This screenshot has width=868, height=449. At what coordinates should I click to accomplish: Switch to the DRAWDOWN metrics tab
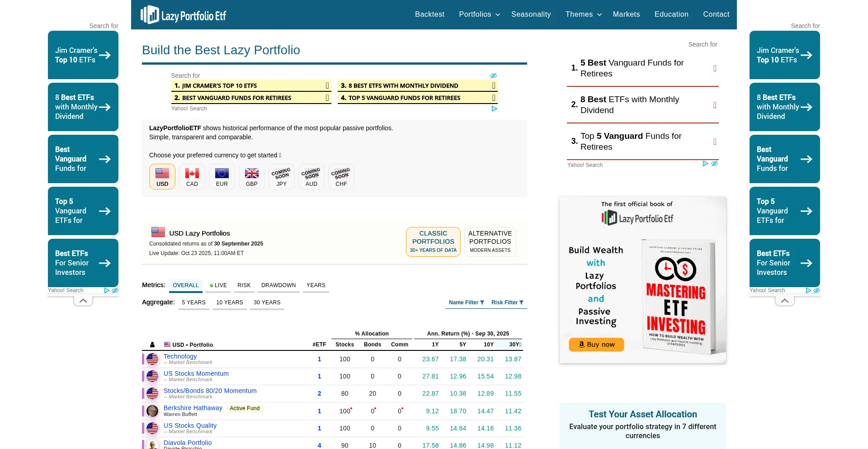click(278, 285)
